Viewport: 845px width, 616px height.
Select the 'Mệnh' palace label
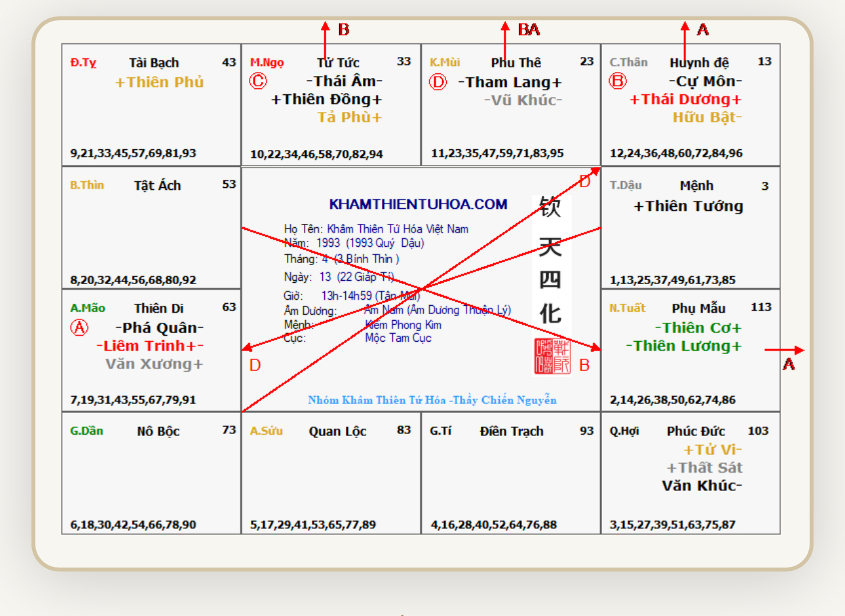coord(696,186)
